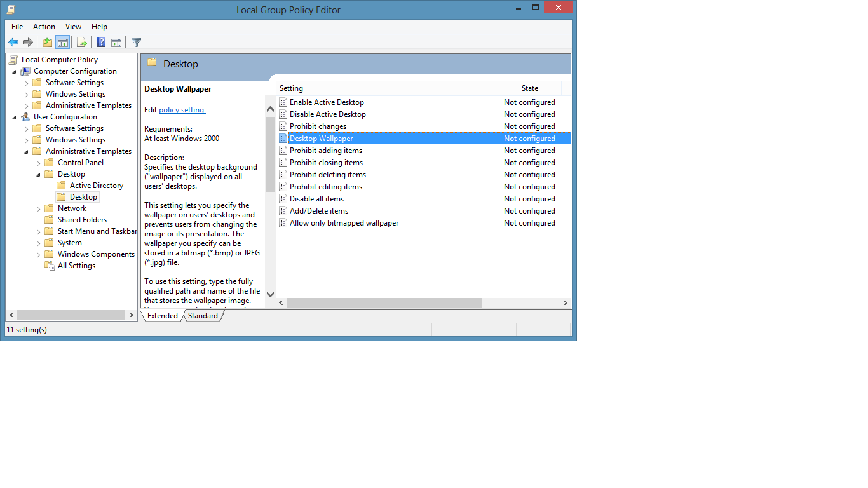Expand Software Settings under User Configuration

27,128
